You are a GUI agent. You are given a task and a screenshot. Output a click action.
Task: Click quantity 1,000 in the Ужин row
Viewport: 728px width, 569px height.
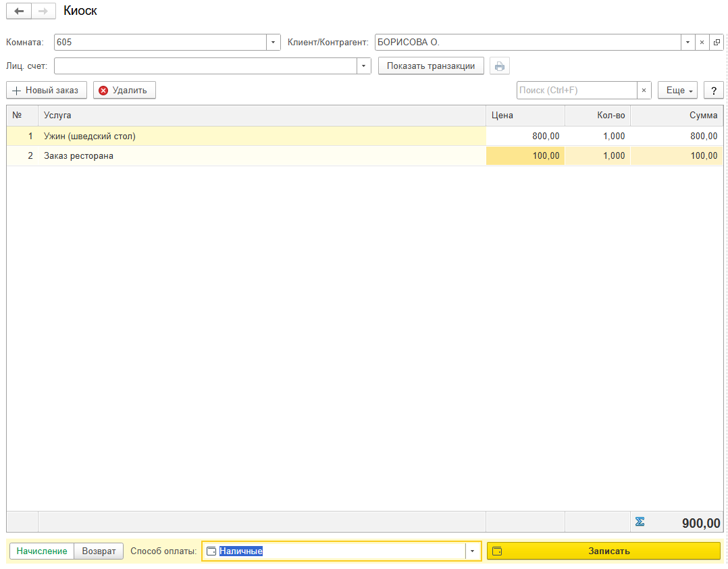coord(598,136)
